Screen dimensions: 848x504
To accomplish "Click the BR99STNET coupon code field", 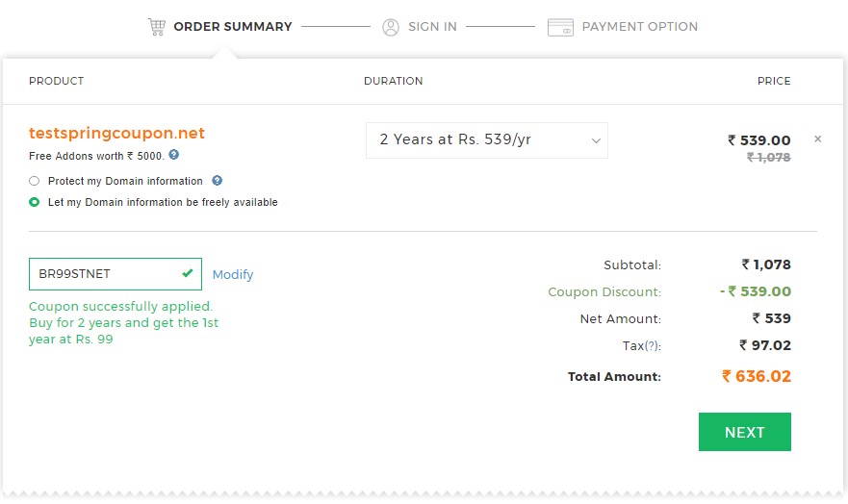I will (116, 274).
